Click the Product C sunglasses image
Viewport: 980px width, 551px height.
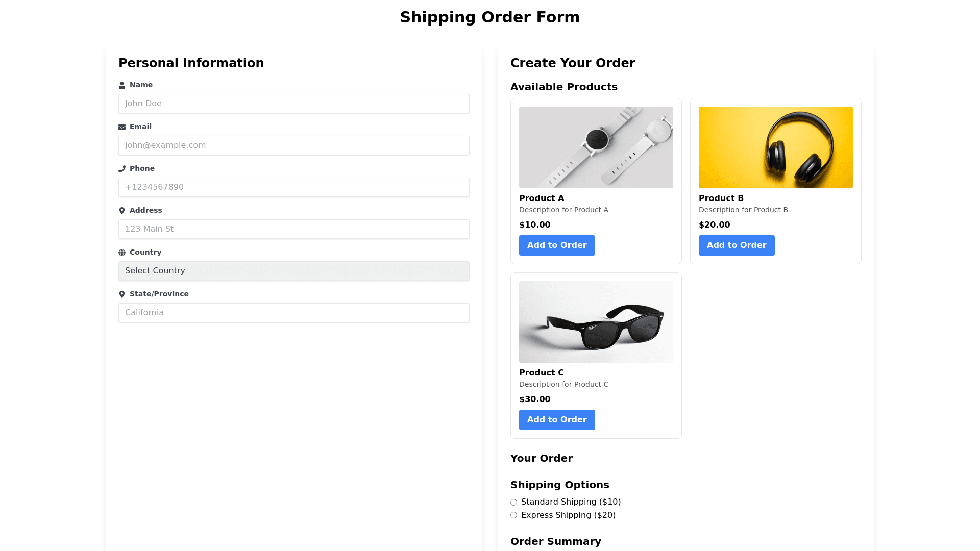596,322
